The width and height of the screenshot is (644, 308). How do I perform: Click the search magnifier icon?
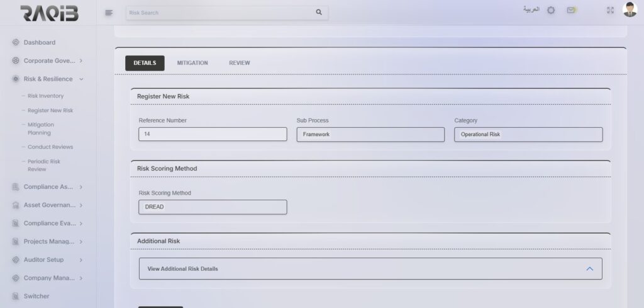coord(319,12)
